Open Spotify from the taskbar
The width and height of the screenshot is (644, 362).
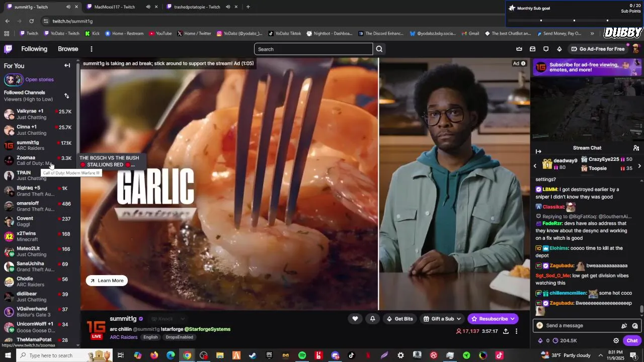pyautogui.click(x=302, y=355)
